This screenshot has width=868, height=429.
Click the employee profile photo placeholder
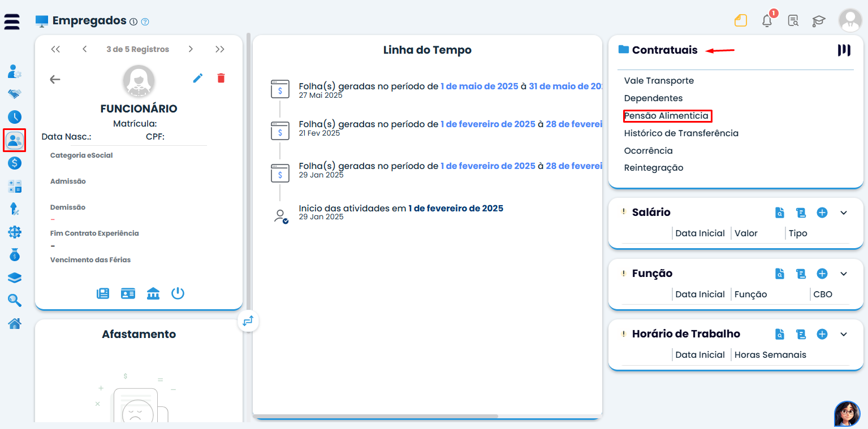139,81
